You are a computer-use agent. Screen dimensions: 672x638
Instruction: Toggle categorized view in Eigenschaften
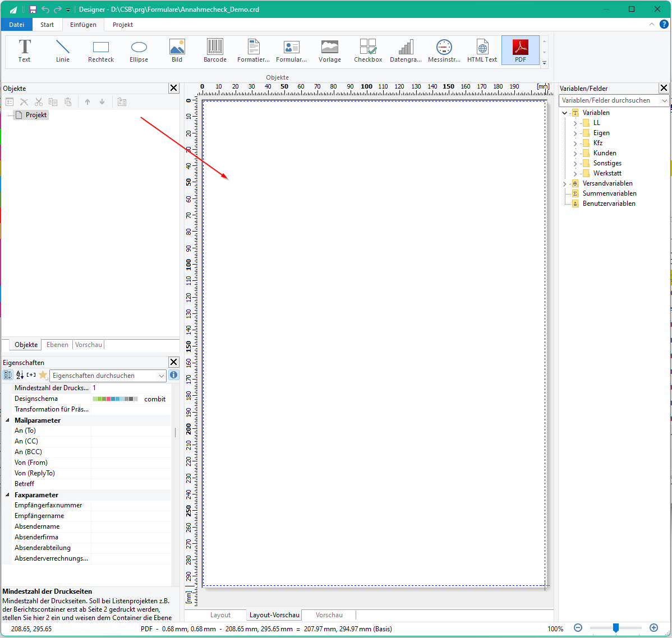(x=8, y=375)
